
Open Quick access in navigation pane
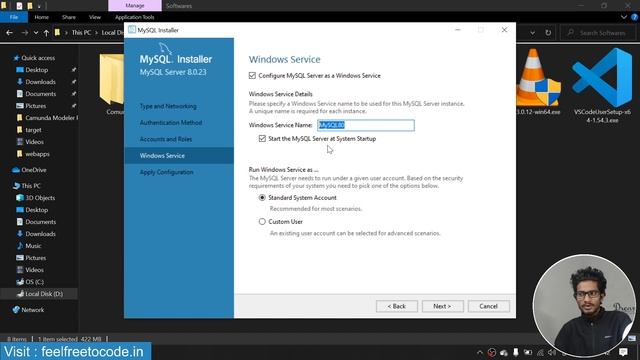[x=38, y=58]
